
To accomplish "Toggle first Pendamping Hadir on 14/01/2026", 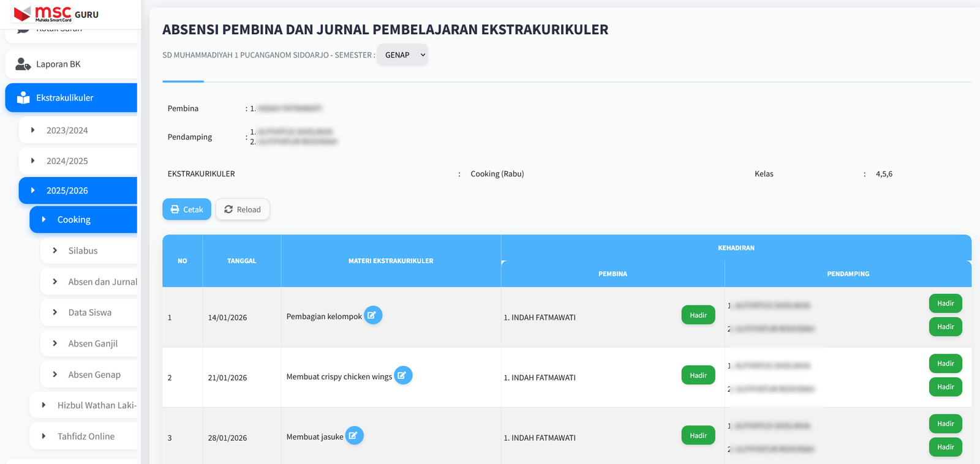I will [946, 303].
